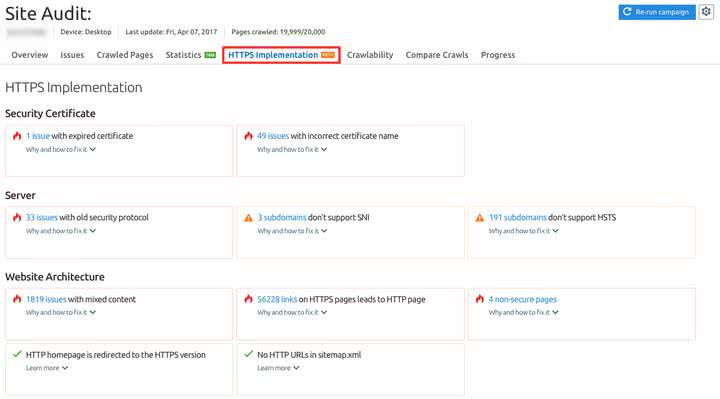Click the fire icon beside non-secure pages
The image size is (720, 399).
[x=480, y=299]
